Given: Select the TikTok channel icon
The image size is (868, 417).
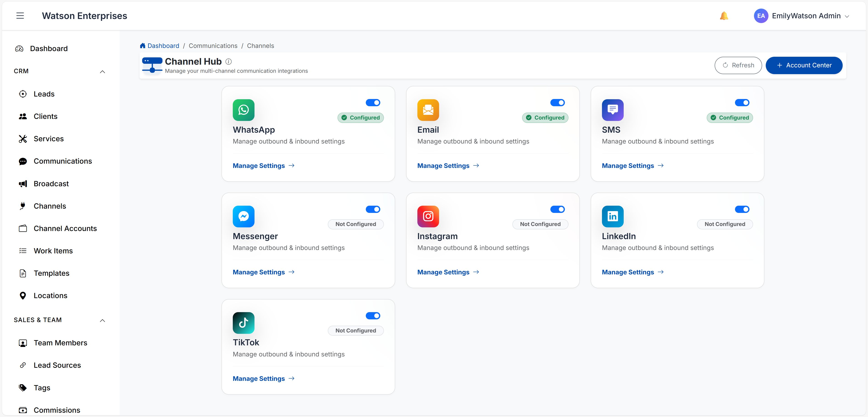Looking at the screenshot, I should coord(243,323).
